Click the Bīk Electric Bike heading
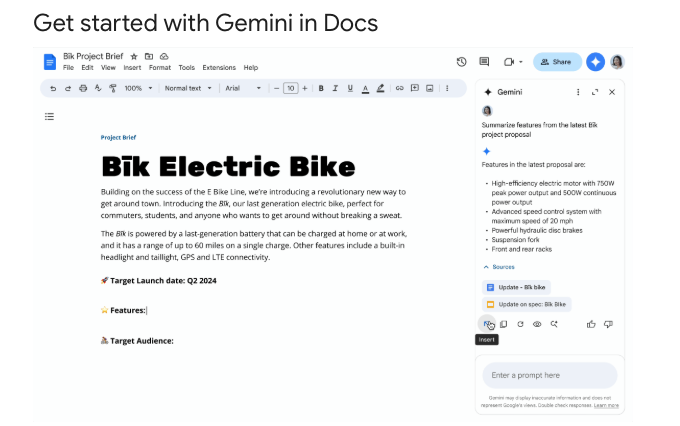This screenshot has height=426, width=680. 228,167
